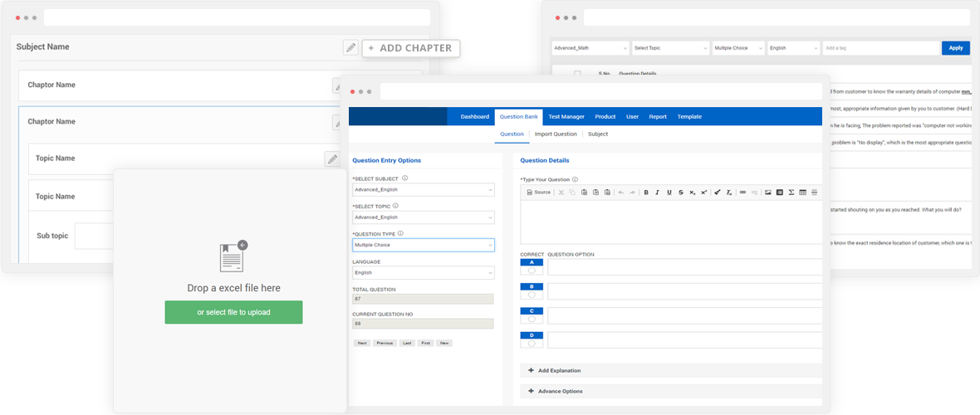Click the pencil edit icon for first Topic Name
This screenshot has width=980, height=415.
(332, 159)
